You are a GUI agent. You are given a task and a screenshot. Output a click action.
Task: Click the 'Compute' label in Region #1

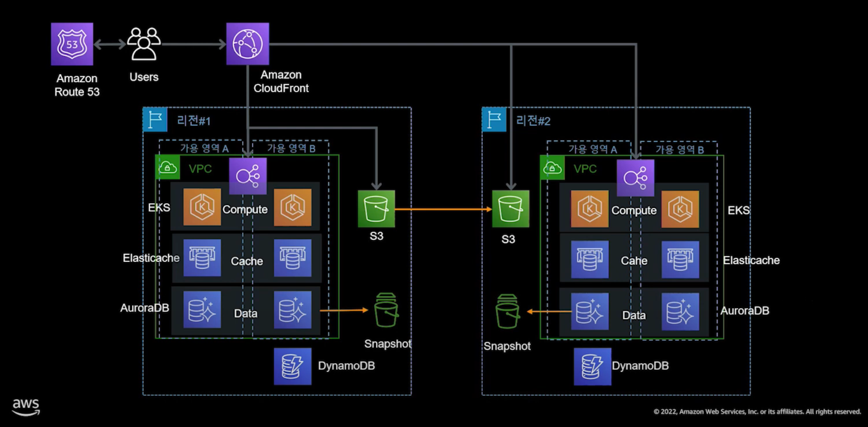coord(245,209)
